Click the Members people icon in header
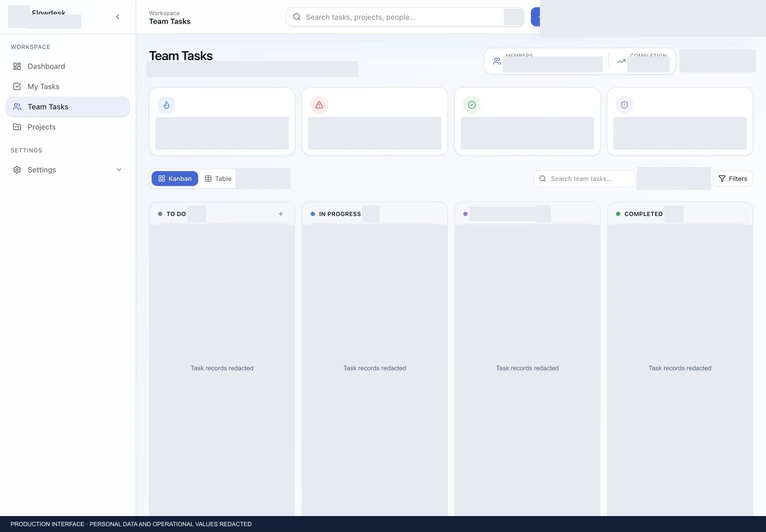The width and height of the screenshot is (766, 532). 497,62
